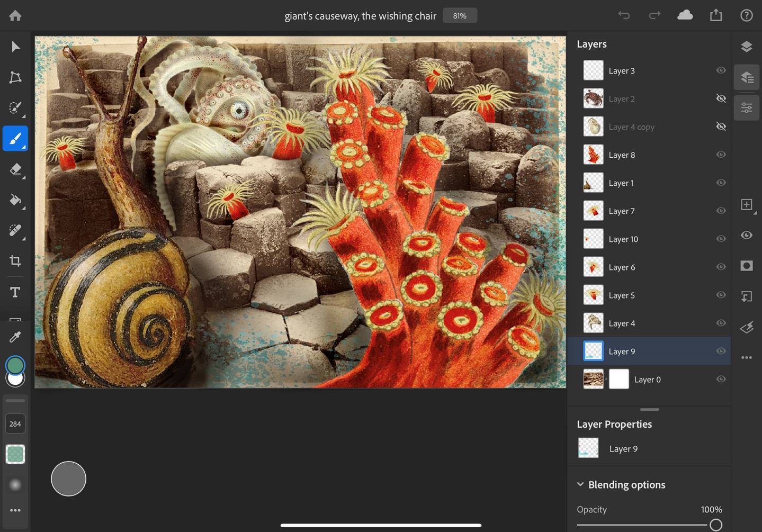762x532 pixels.
Task: Pick a color with the Eyedropper tool
Action: (x=15, y=337)
